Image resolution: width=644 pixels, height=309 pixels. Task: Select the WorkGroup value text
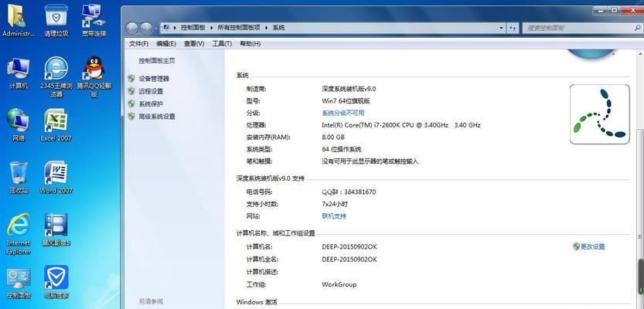pos(339,284)
